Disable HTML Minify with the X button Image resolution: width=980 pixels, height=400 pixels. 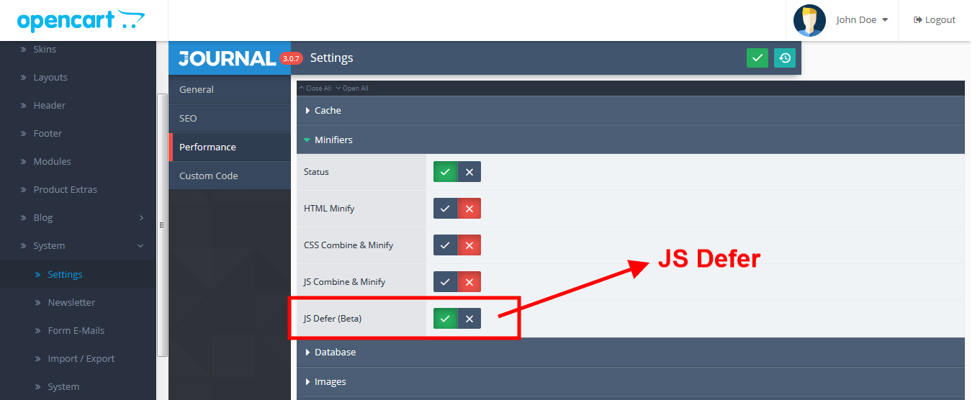[469, 209]
